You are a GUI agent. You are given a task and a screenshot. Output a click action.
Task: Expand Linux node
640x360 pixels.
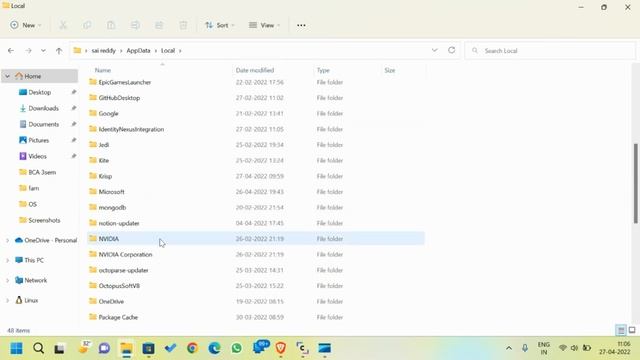[x=7, y=300]
